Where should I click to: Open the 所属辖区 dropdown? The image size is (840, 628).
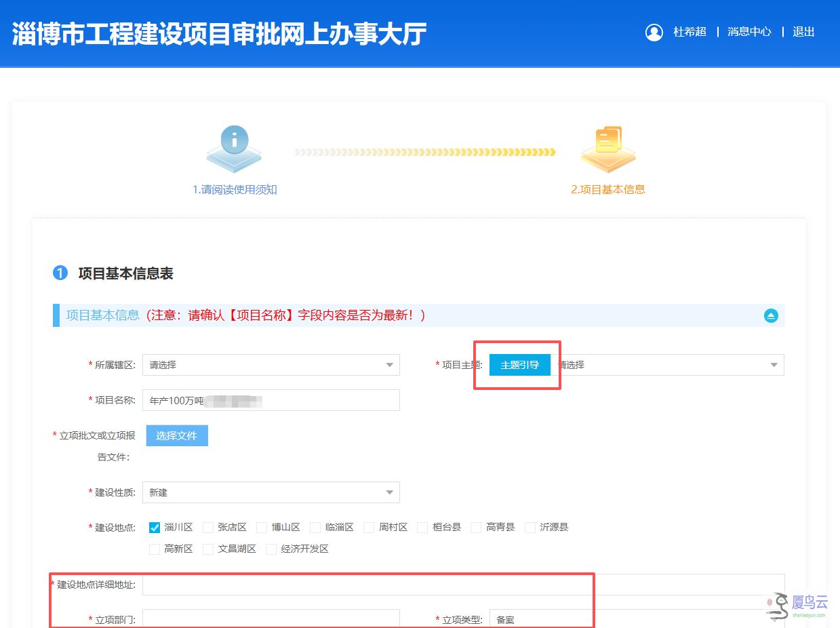coord(271,365)
